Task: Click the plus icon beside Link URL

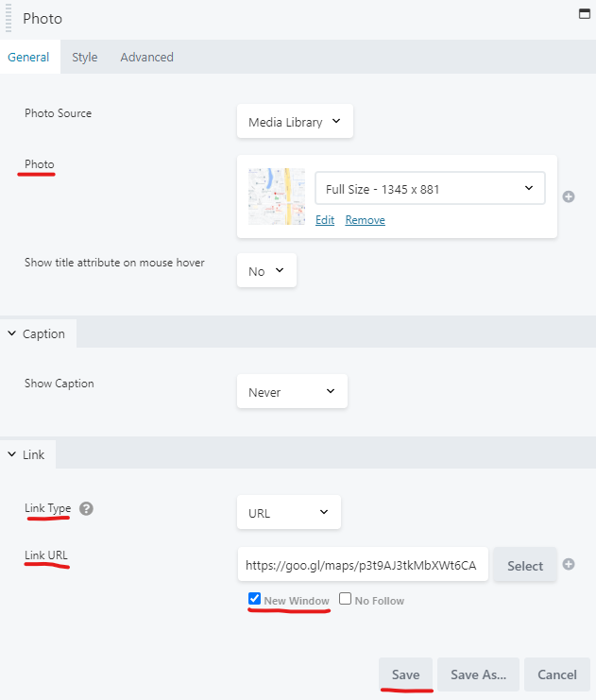Action: coord(569,564)
